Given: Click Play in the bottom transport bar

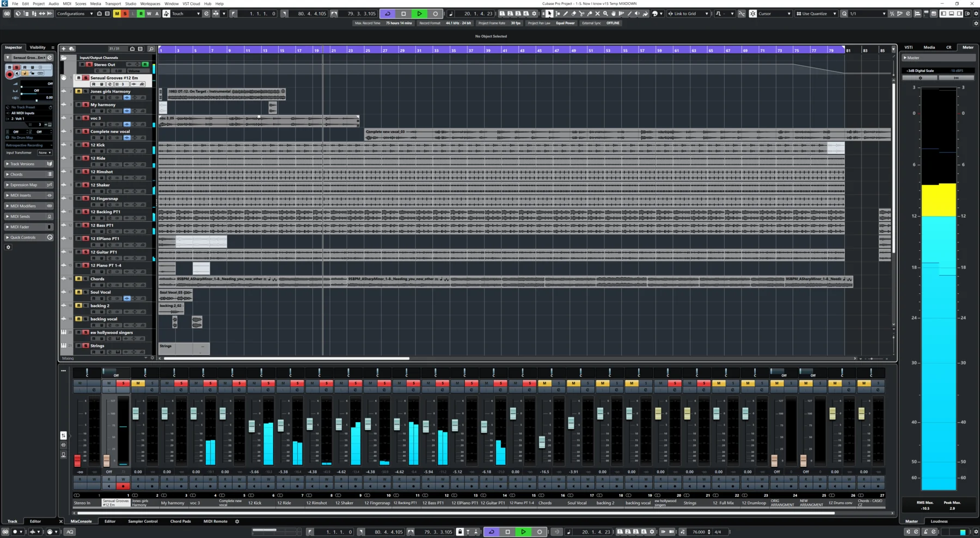Looking at the screenshot, I should pos(523,531).
